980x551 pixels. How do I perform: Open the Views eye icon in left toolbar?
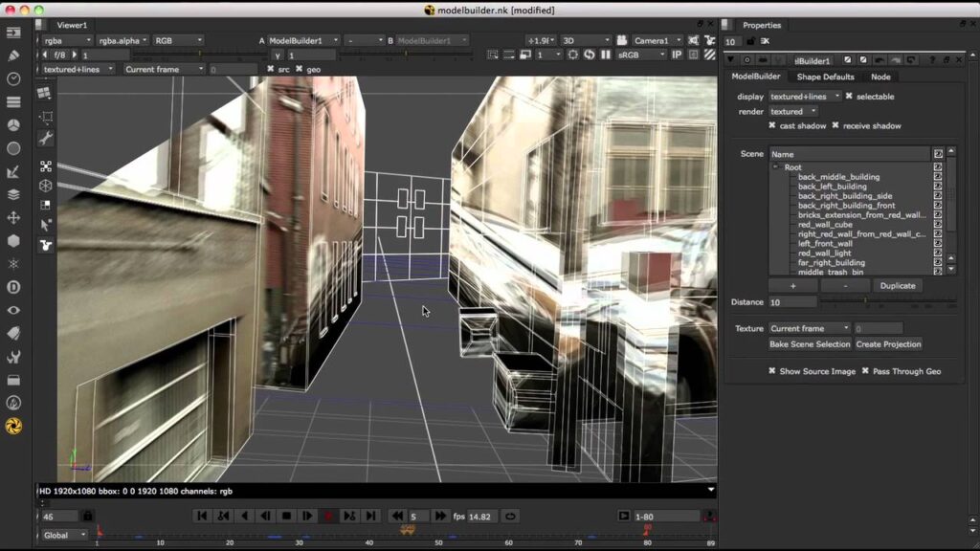(x=13, y=311)
